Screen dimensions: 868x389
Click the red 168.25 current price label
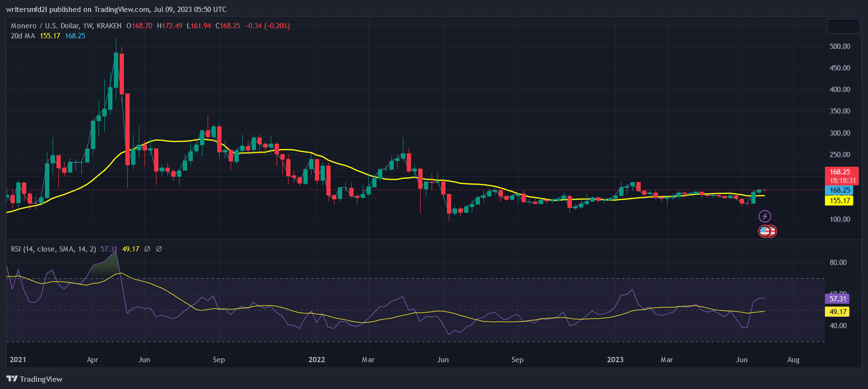(x=841, y=172)
